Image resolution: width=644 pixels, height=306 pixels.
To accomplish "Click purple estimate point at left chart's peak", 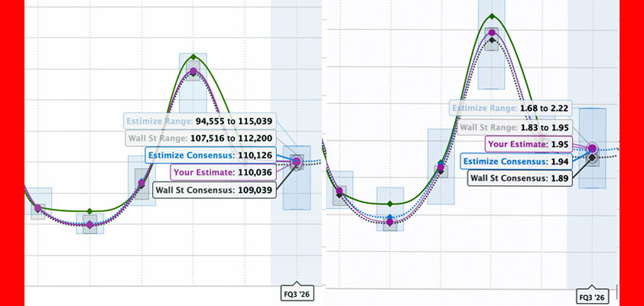I will pyautogui.click(x=193, y=71).
